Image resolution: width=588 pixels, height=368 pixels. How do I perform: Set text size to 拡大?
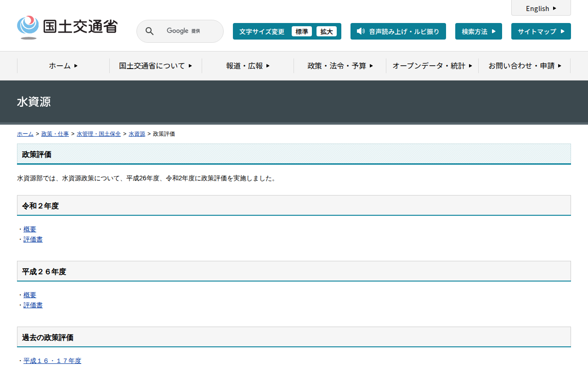click(x=326, y=31)
